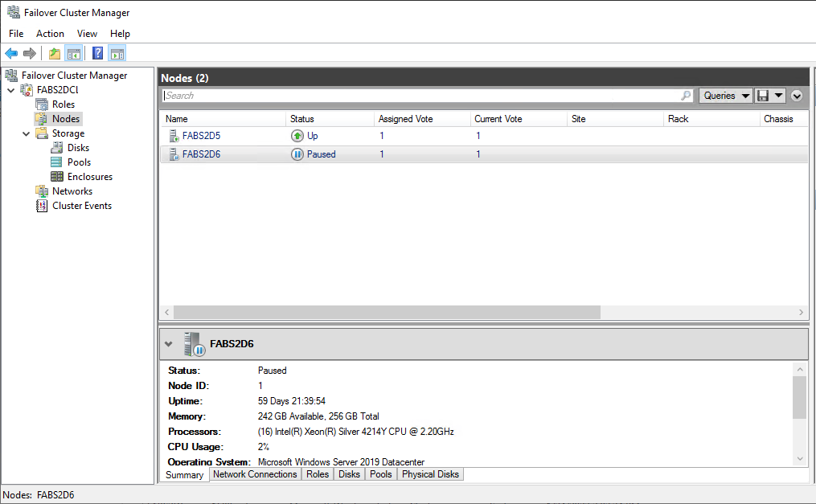Select Pools in the console tree

point(79,162)
